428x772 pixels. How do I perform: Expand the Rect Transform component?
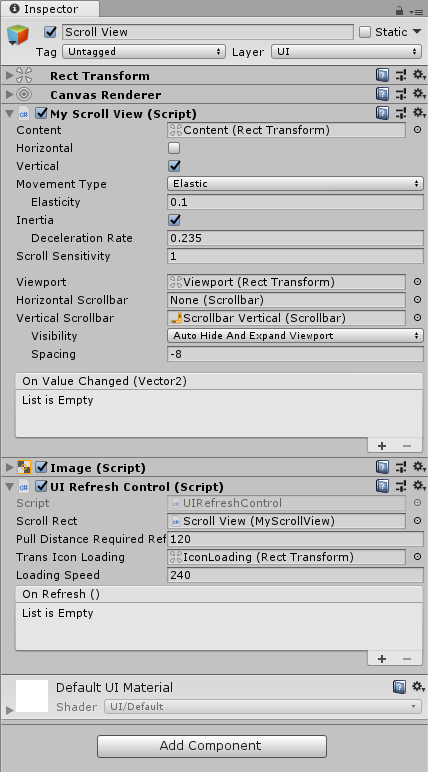tap(9, 75)
